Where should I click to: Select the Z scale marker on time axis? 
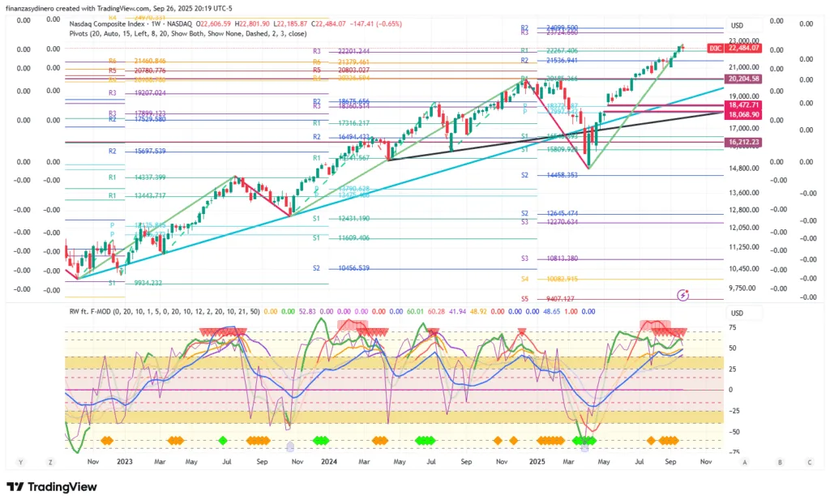click(50, 462)
